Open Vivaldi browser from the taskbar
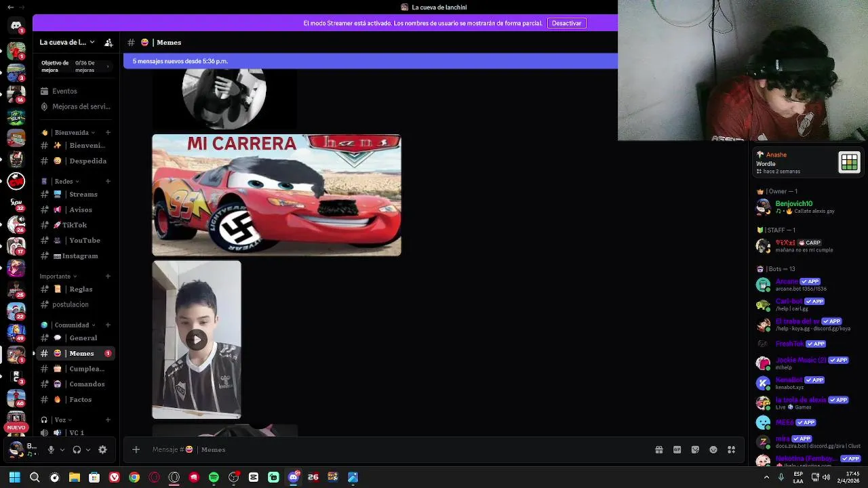This screenshot has width=868, height=488. click(115, 477)
